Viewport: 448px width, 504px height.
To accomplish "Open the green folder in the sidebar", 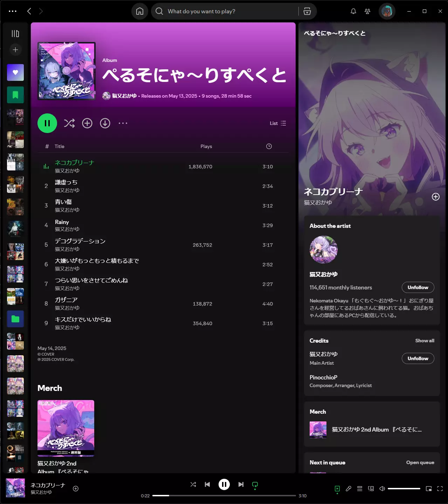I will point(15,319).
